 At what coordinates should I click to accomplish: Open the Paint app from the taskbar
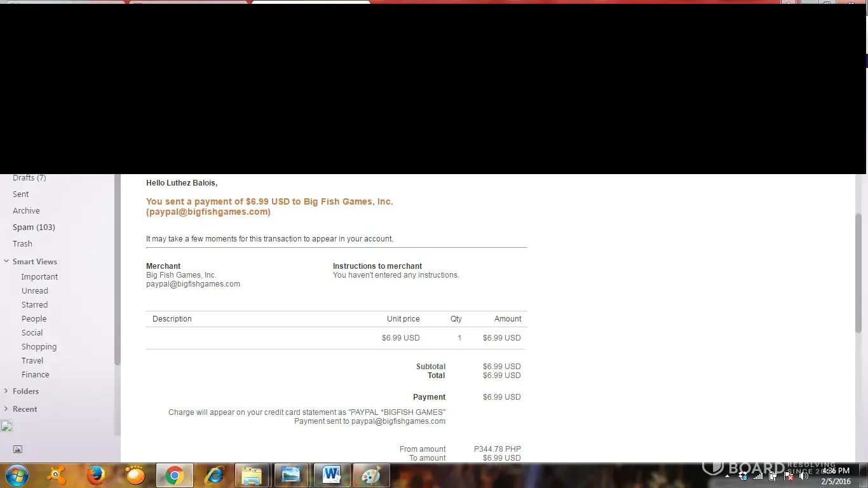pos(371,475)
